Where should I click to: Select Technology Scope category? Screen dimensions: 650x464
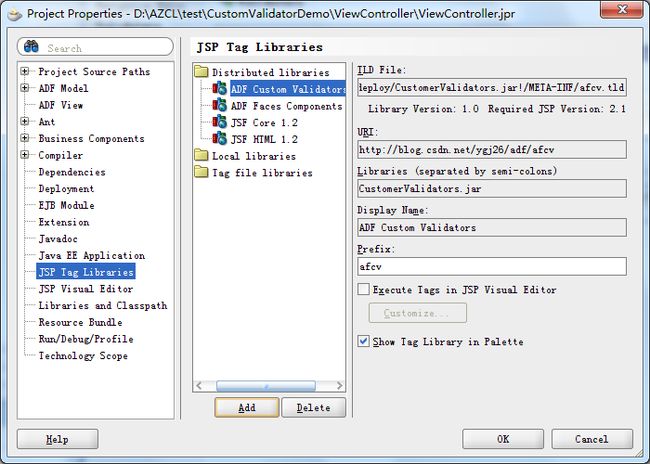(x=83, y=356)
